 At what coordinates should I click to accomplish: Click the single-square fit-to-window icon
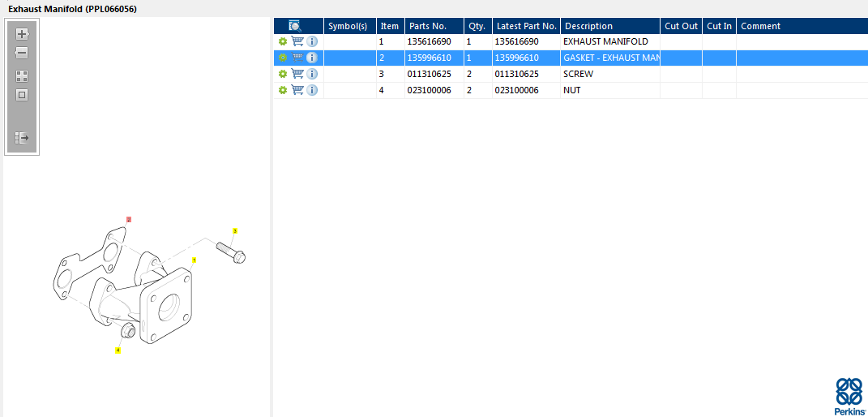[x=22, y=95]
